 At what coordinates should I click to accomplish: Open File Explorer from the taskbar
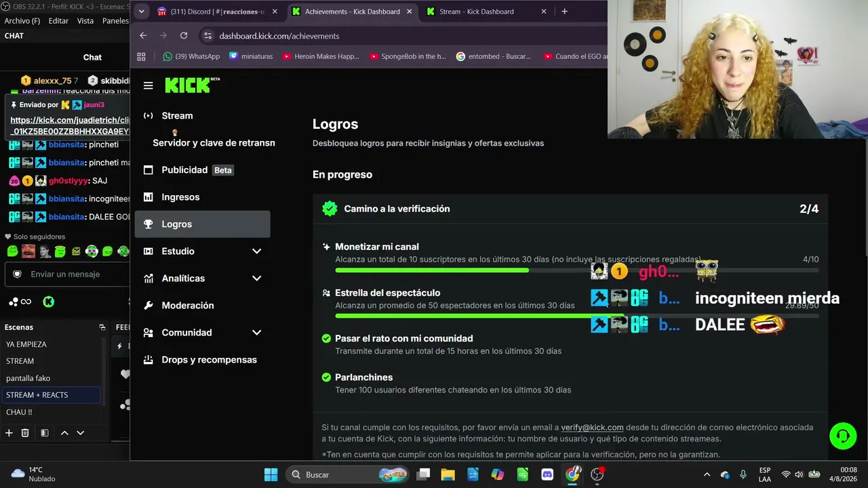tap(448, 474)
